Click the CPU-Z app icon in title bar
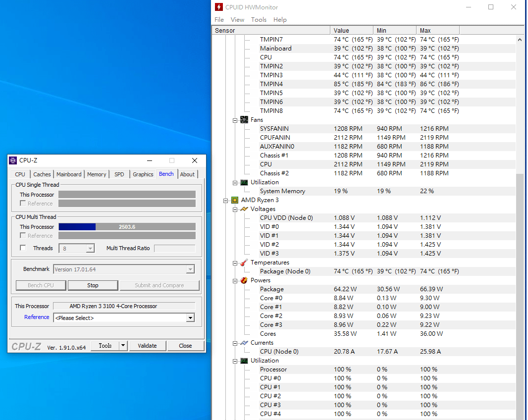Image resolution: width=528 pixels, height=420 pixels. (x=13, y=160)
